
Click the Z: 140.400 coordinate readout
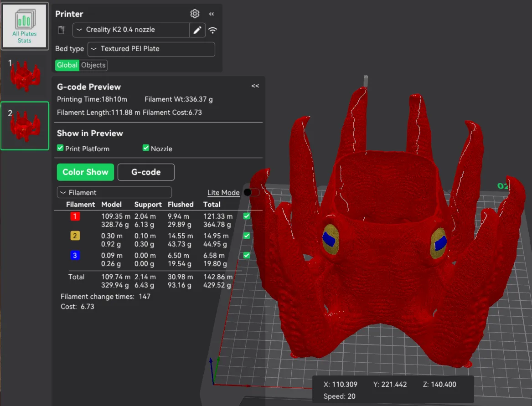point(439,384)
